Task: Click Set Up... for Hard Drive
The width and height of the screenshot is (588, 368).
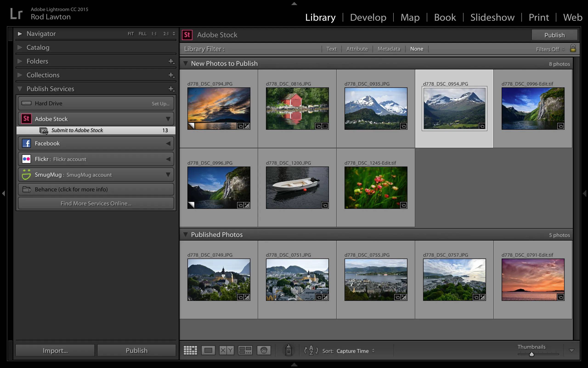Action: (161, 104)
